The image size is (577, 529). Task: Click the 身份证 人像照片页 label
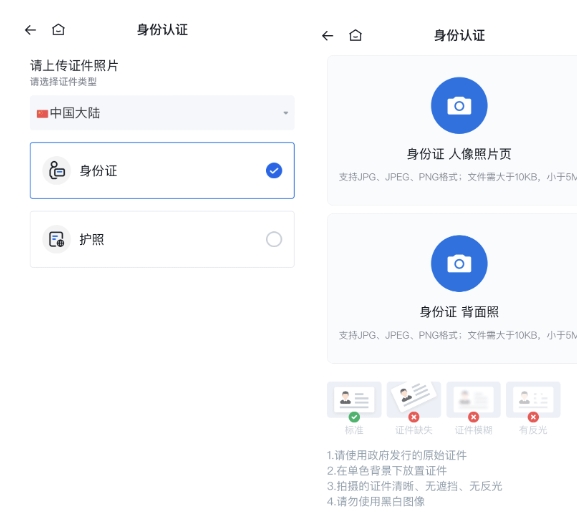[x=459, y=154]
